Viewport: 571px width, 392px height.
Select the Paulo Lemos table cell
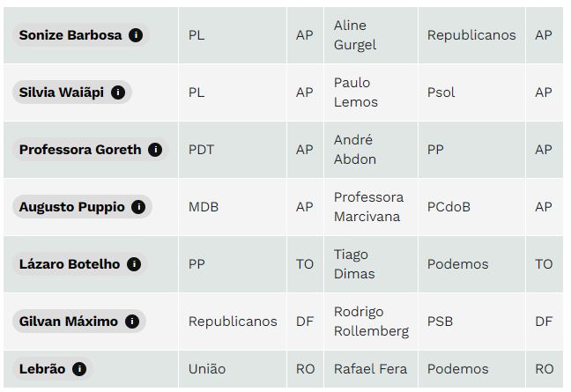tap(371, 92)
